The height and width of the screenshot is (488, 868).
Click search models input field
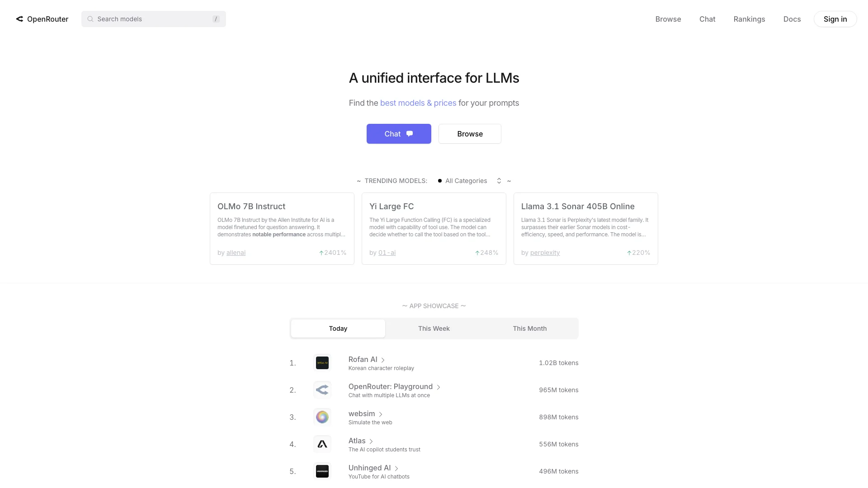[153, 19]
